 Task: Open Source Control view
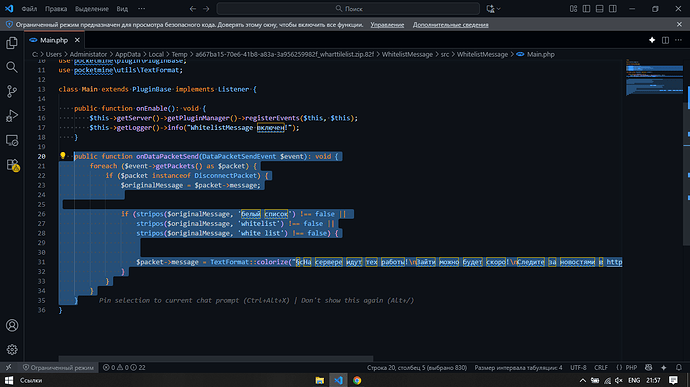coord(12,91)
